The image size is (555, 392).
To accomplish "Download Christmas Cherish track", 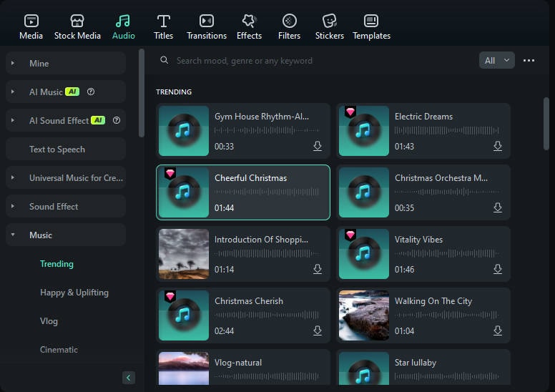I will 318,330.
